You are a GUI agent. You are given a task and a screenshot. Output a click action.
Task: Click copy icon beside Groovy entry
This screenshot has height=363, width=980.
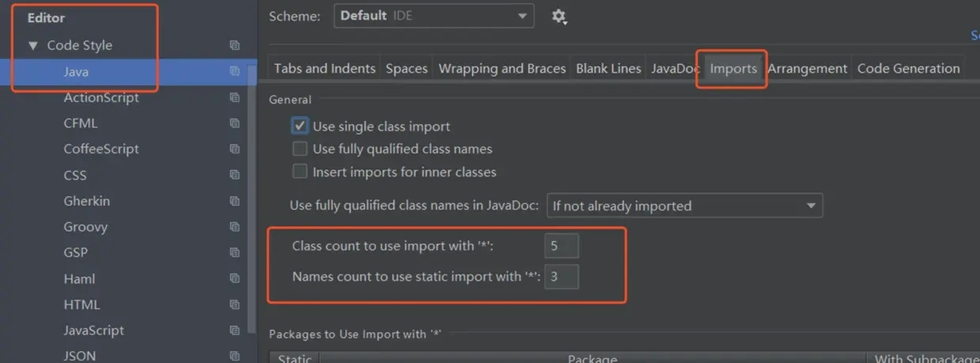click(235, 227)
